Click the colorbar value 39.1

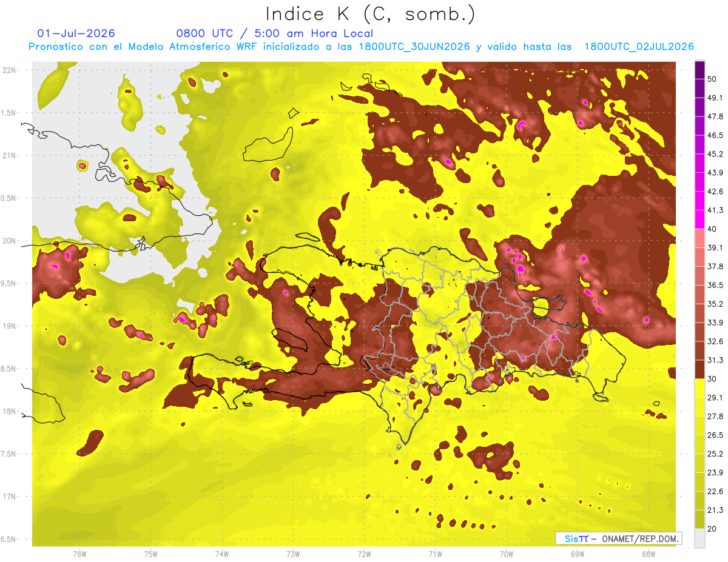coord(714,247)
